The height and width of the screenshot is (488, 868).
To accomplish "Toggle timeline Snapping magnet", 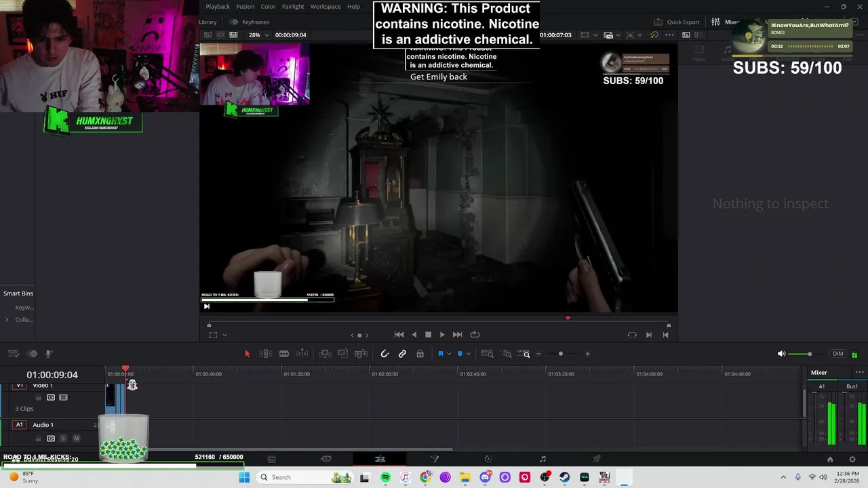I will pos(384,354).
